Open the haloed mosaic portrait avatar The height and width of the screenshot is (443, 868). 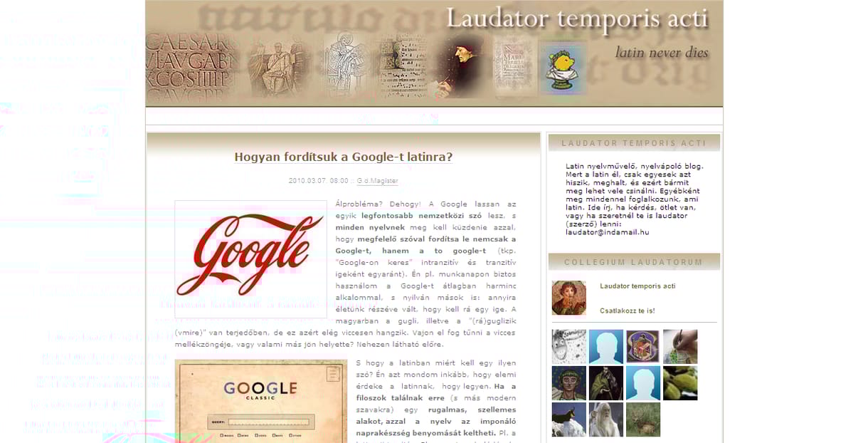(x=569, y=383)
